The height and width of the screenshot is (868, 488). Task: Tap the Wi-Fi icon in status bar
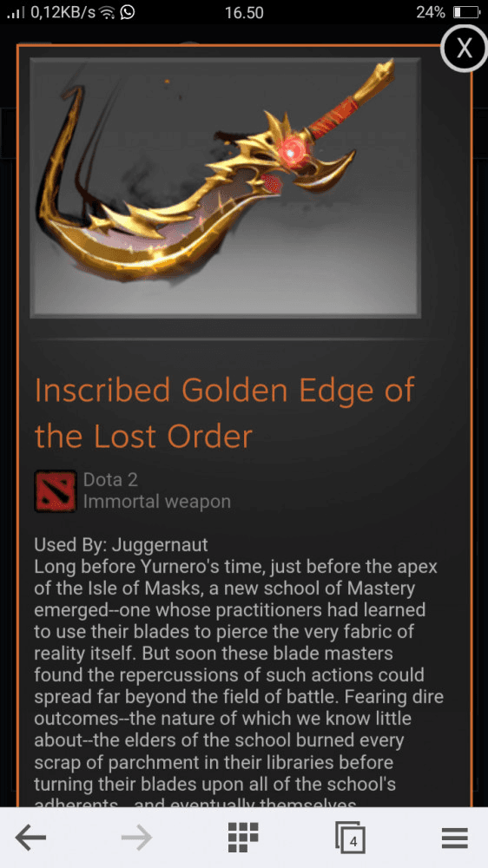pos(107,13)
